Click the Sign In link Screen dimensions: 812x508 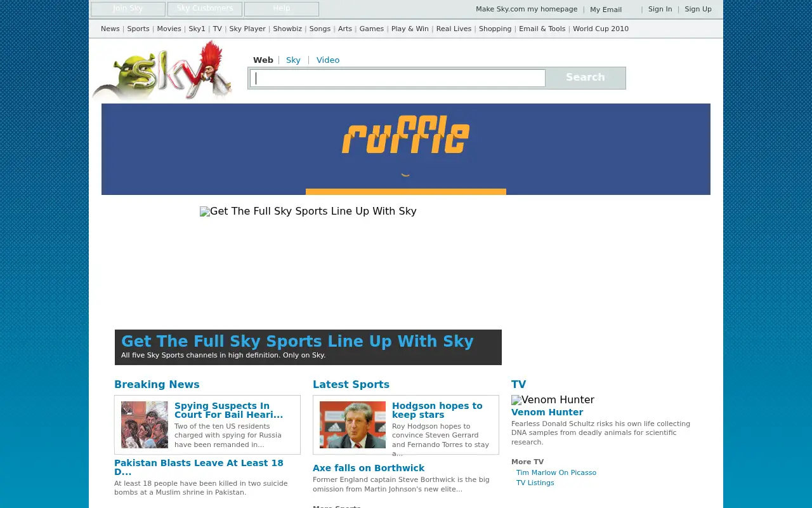coord(660,10)
